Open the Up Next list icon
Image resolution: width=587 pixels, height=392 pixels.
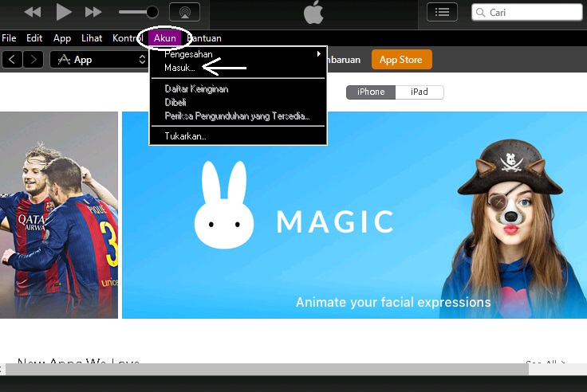coord(442,12)
